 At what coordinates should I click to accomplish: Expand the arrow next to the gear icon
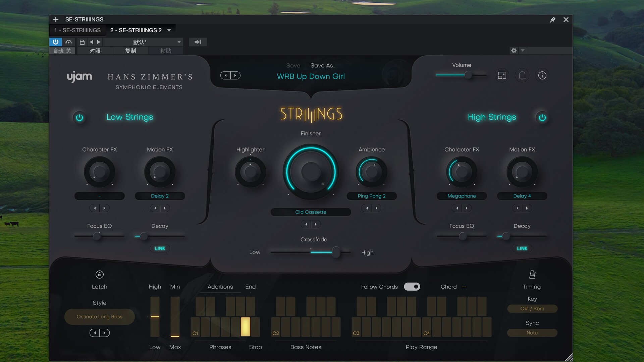coord(523,51)
